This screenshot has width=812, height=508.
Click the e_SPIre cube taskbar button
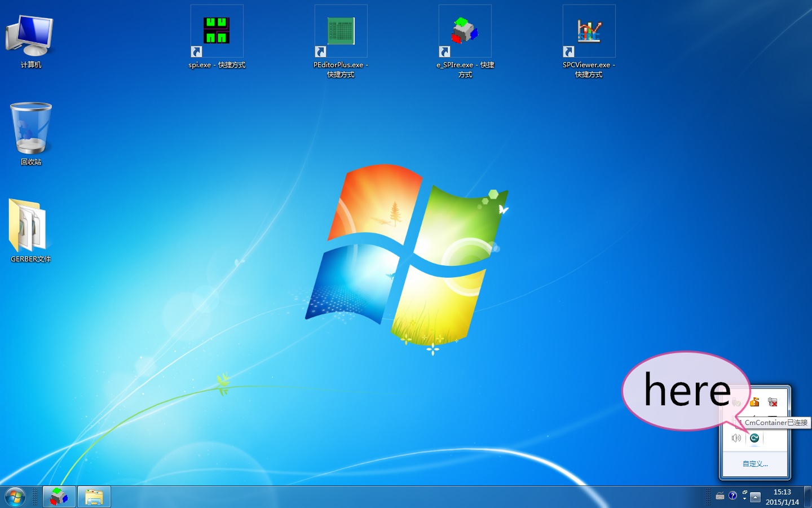[x=59, y=497]
